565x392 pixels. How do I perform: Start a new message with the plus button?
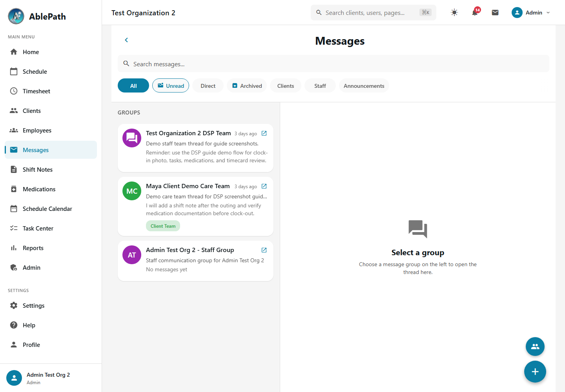point(535,372)
